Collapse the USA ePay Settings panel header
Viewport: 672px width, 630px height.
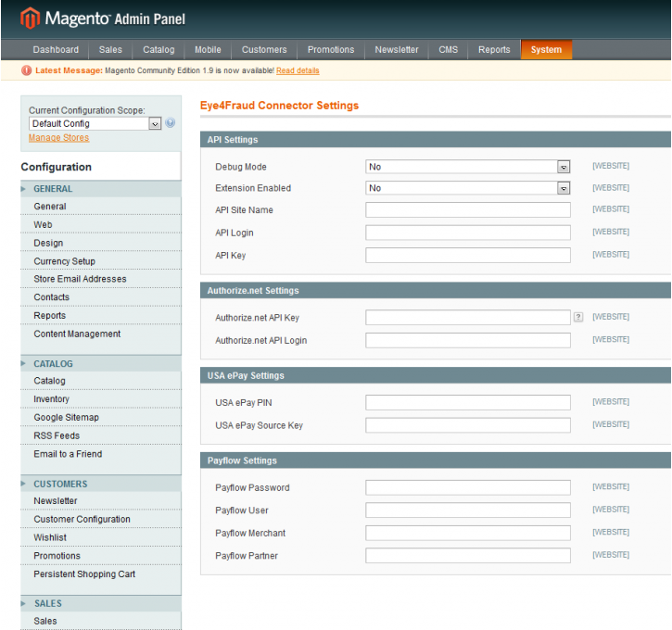pos(436,375)
